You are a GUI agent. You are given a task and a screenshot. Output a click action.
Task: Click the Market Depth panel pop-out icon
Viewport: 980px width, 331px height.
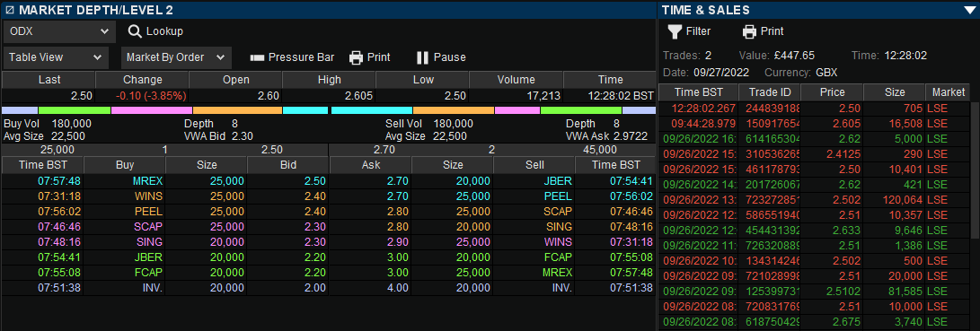point(9,10)
